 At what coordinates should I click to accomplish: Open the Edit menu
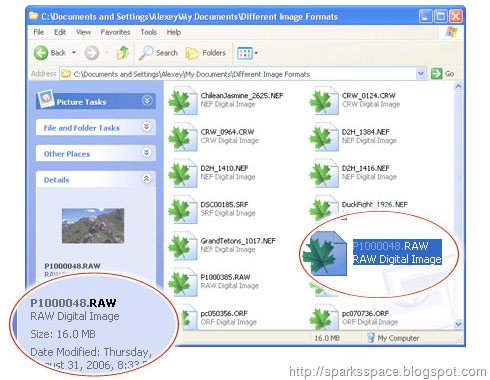[60, 32]
